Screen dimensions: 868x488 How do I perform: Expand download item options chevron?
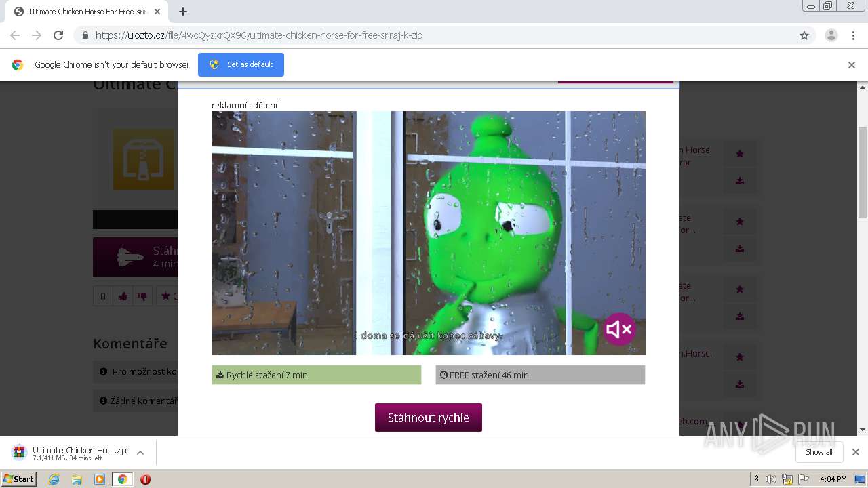coord(140,453)
